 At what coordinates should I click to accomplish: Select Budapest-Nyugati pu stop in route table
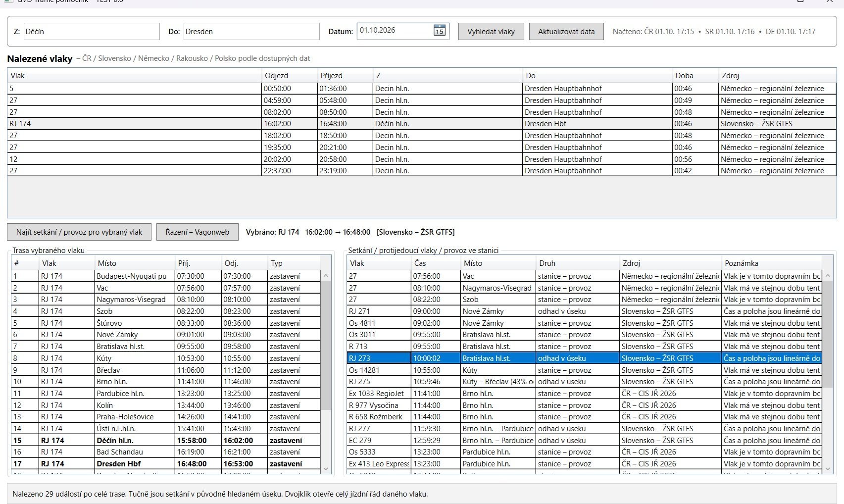point(166,276)
